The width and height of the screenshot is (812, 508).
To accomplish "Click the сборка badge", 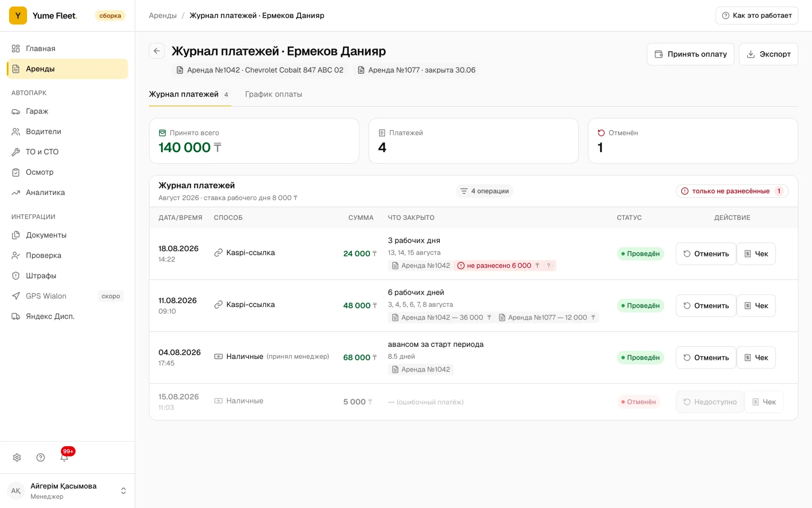I will (110, 16).
